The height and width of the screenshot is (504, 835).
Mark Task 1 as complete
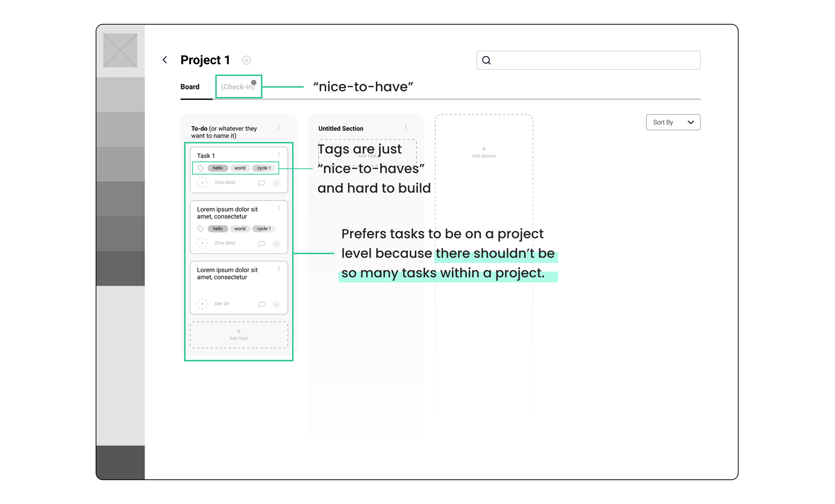coord(276,183)
